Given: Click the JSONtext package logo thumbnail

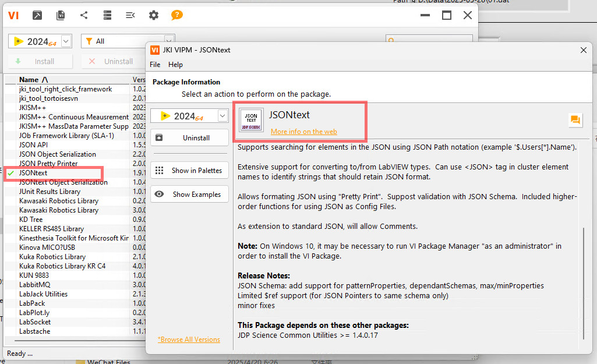Looking at the screenshot, I should tap(251, 120).
